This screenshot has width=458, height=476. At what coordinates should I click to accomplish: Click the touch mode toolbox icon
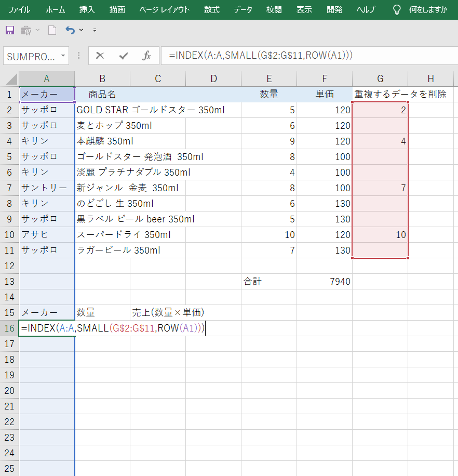coord(25,30)
